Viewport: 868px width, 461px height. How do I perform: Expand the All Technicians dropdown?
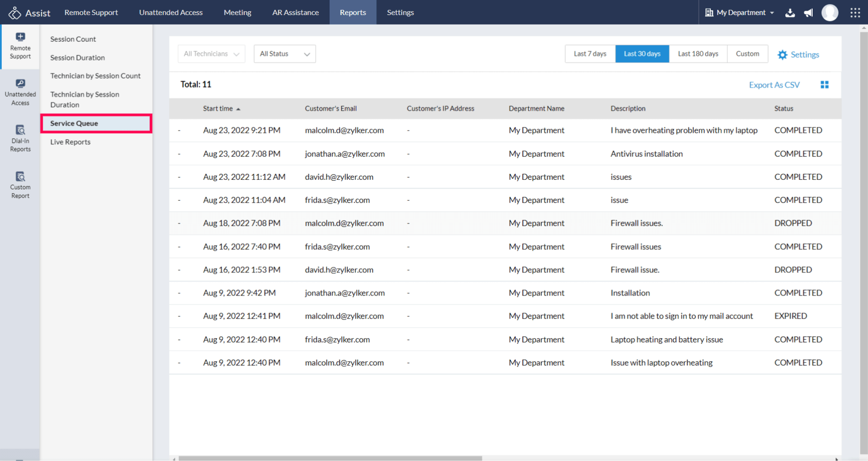pyautogui.click(x=211, y=54)
